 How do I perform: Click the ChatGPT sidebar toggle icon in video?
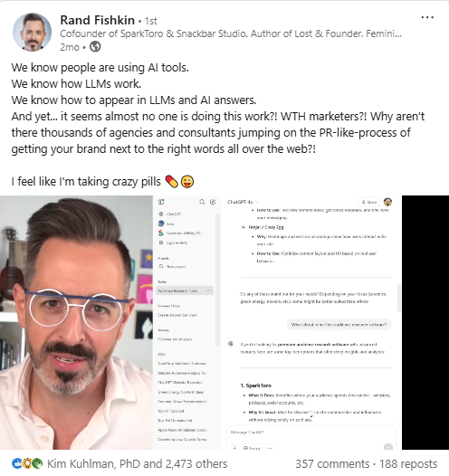(x=161, y=202)
